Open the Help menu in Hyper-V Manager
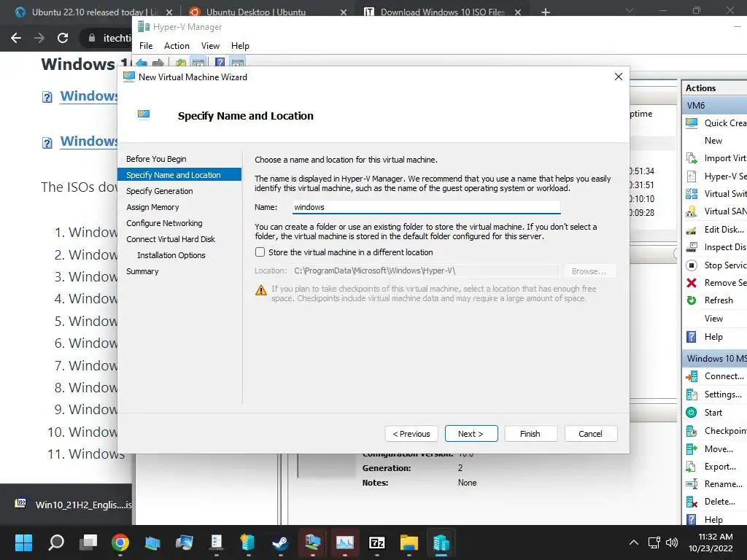 tap(240, 46)
